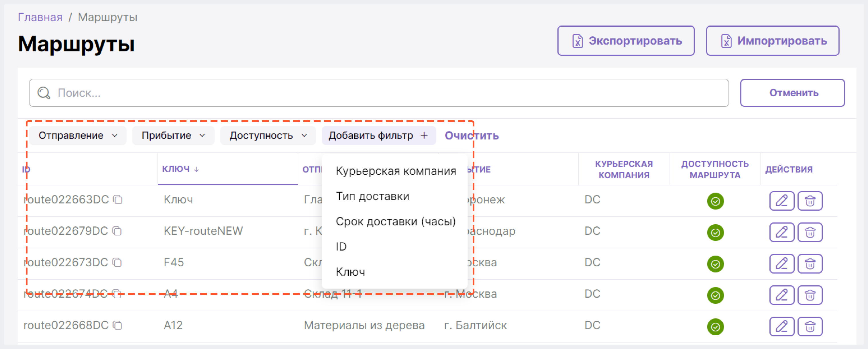Screen dimensions: 868x349
Task: Copy ID route022668DC to clipboard
Action: (117, 326)
